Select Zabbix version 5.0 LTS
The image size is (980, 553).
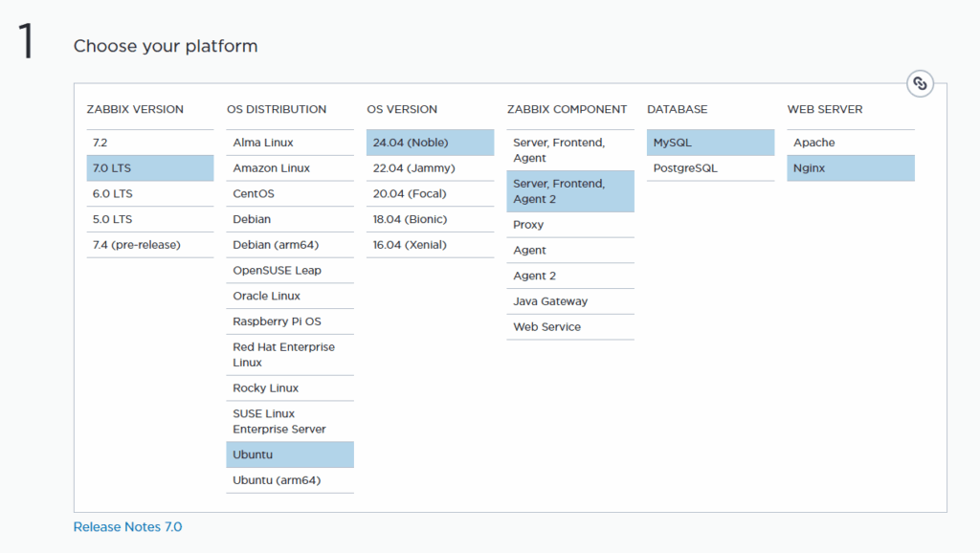click(x=150, y=219)
